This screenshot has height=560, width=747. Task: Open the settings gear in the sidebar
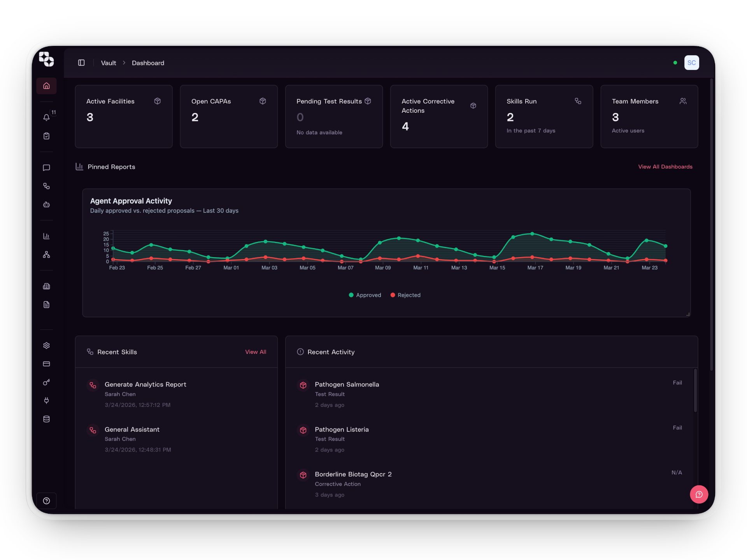46,345
